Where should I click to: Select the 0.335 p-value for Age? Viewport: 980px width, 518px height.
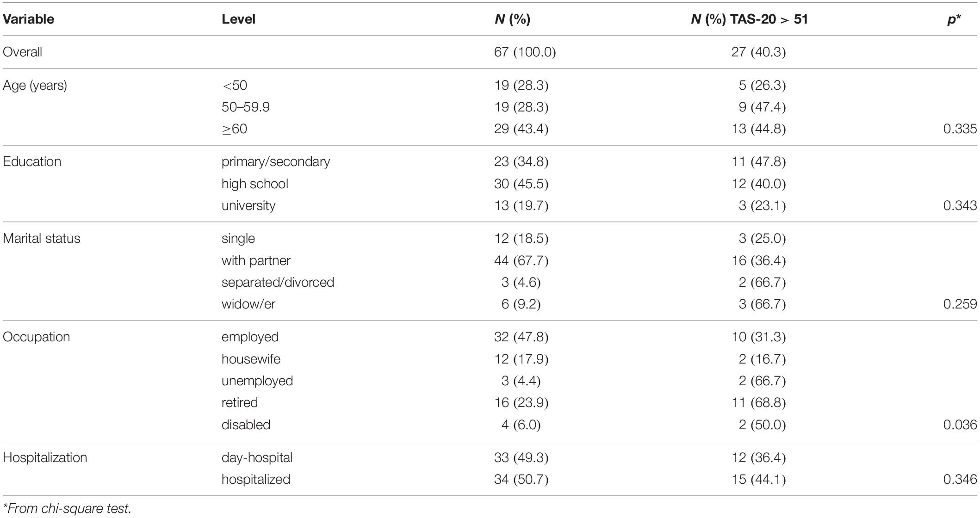[x=960, y=129]
